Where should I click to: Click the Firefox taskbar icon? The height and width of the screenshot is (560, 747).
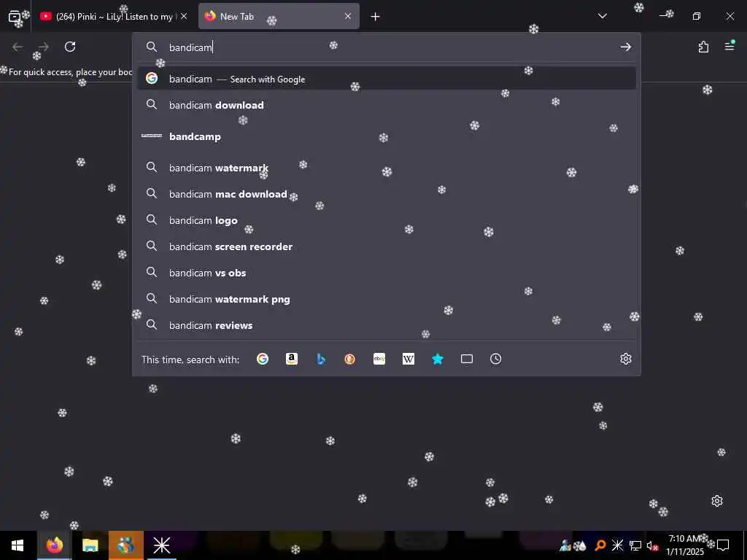point(54,545)
